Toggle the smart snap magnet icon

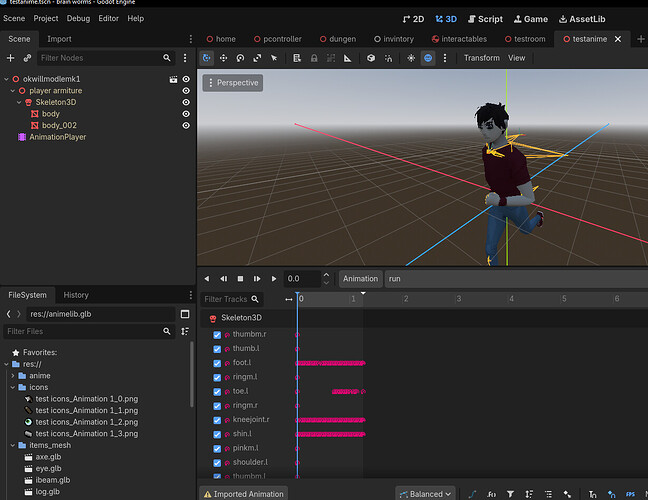pos(388,58)
